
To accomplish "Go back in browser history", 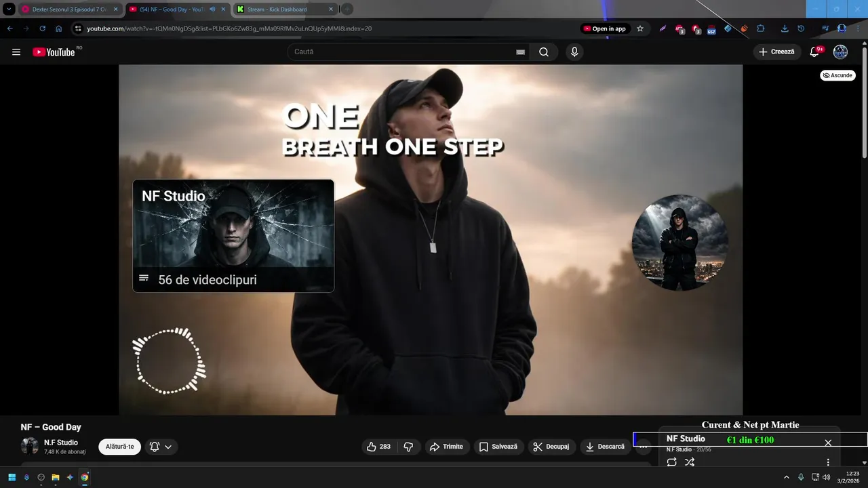I will [x=9, y=28].
